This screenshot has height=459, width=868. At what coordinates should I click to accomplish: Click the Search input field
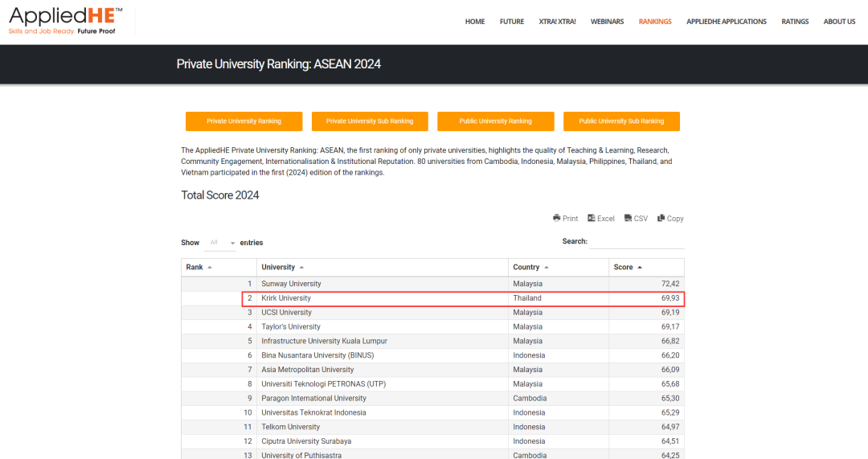(x=637, y=242)
